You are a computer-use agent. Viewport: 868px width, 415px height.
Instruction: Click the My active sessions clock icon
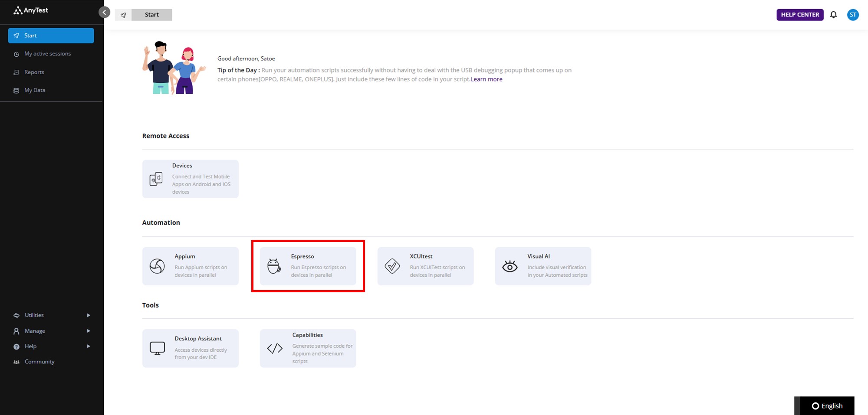pyautogui.click(x=16, y=54)
